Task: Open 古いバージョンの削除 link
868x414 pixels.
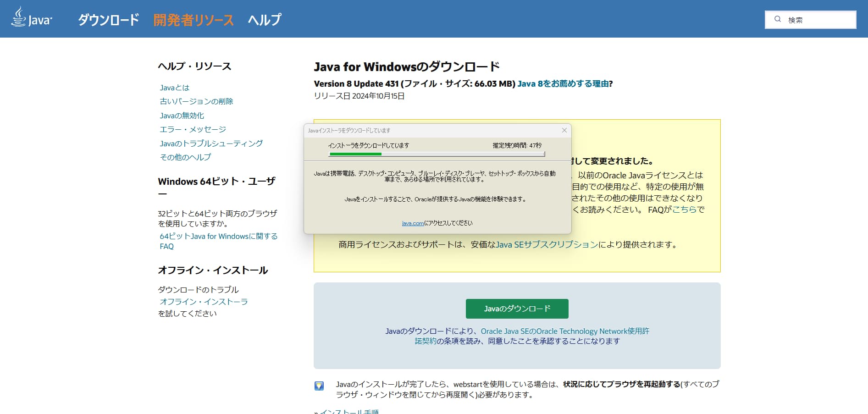Action: click(196, 101)
